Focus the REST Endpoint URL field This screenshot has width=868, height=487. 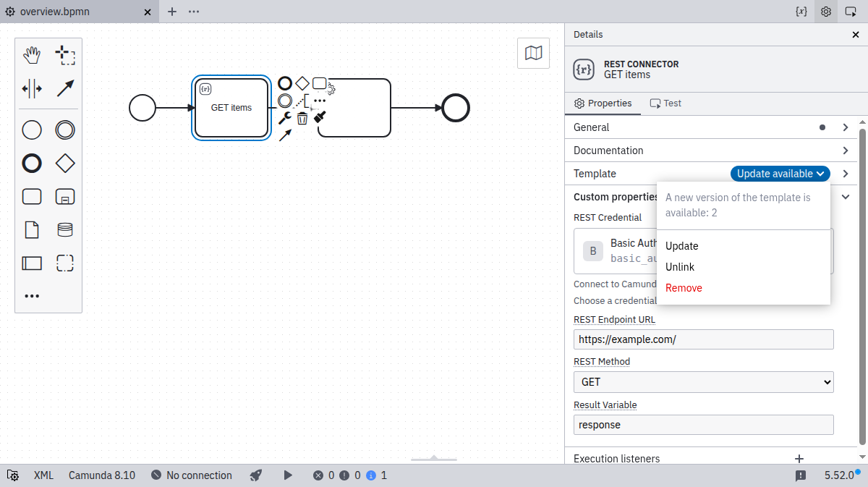[704, 339]
